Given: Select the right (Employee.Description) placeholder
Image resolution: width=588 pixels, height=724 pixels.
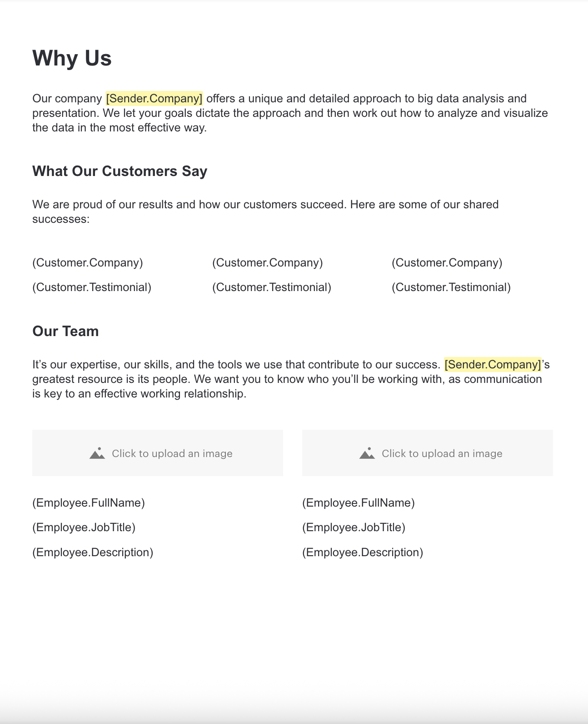Looking at the screenshot, I should [x=362, y=553].
